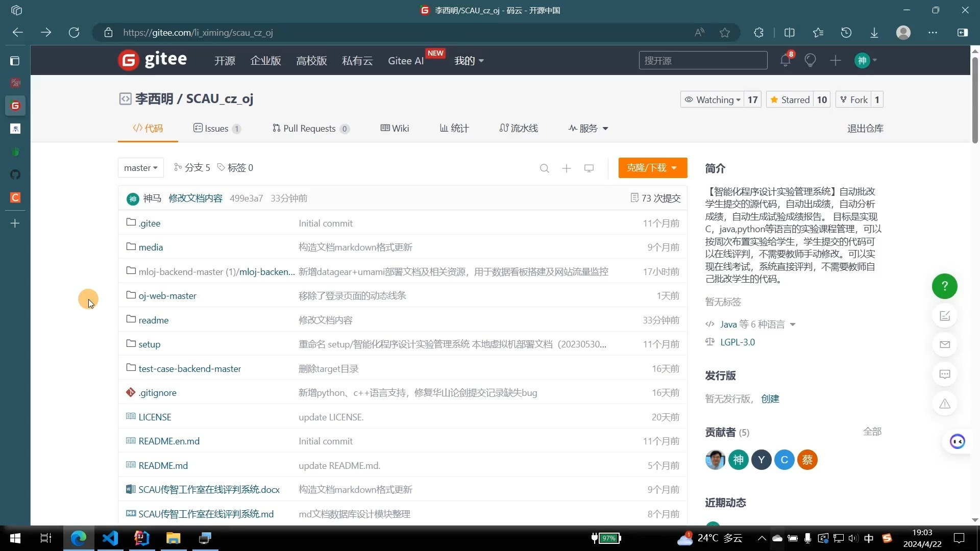
Task: Open the master branch dropdown
Action: click(x=140, y=168)
